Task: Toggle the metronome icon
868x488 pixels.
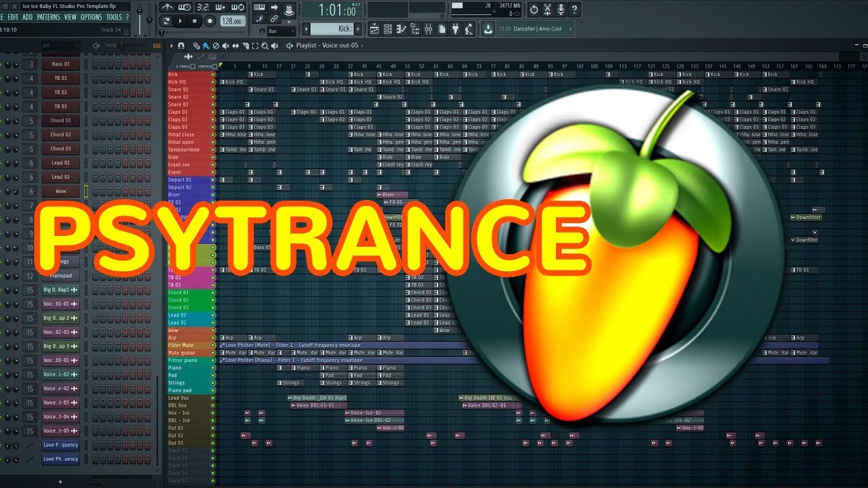Action: click(167, 7)
